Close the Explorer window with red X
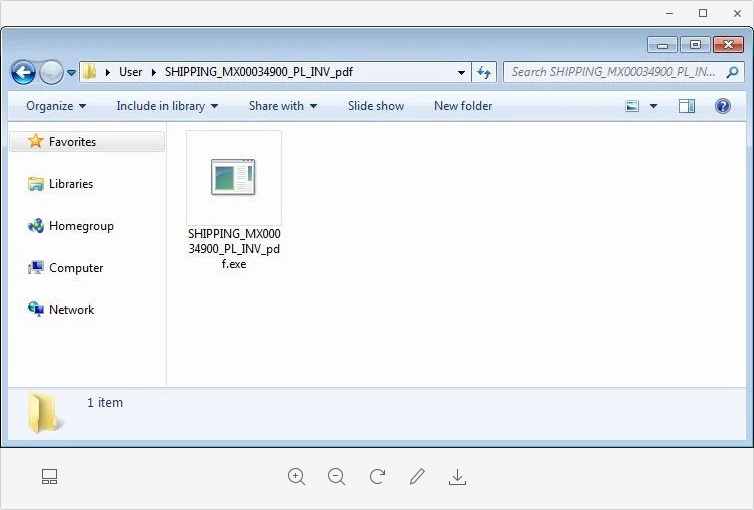The width and height of the screenshot is (754, 510). pyautogui.click(x=728, y=45)
